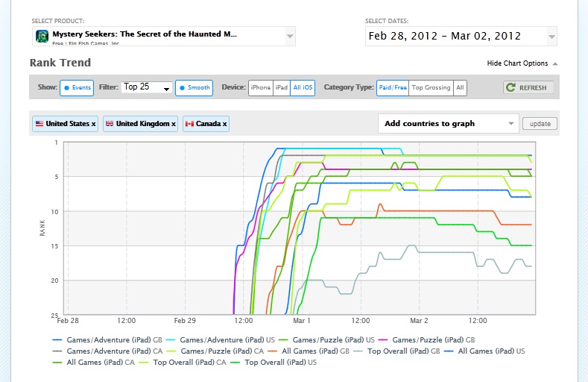588x382 pixels.
Task: Click the Canada flag icon
Action: coord(189,124)
